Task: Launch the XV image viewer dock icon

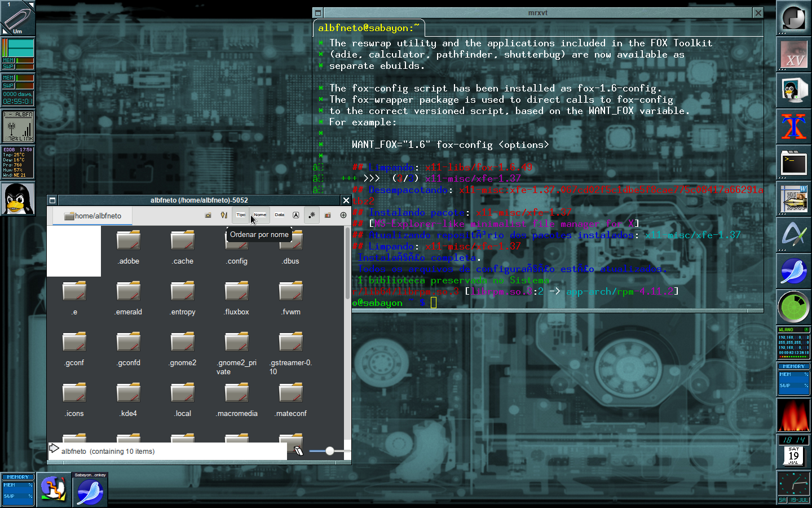Action: (793, 54)
